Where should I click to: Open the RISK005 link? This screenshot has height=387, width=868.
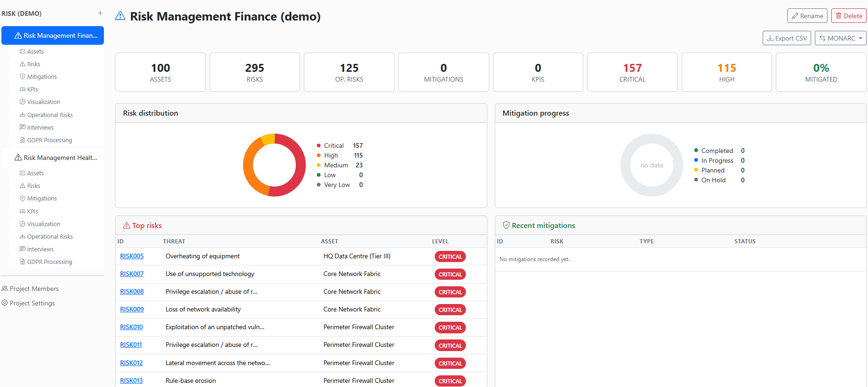(x=132, y=256)
